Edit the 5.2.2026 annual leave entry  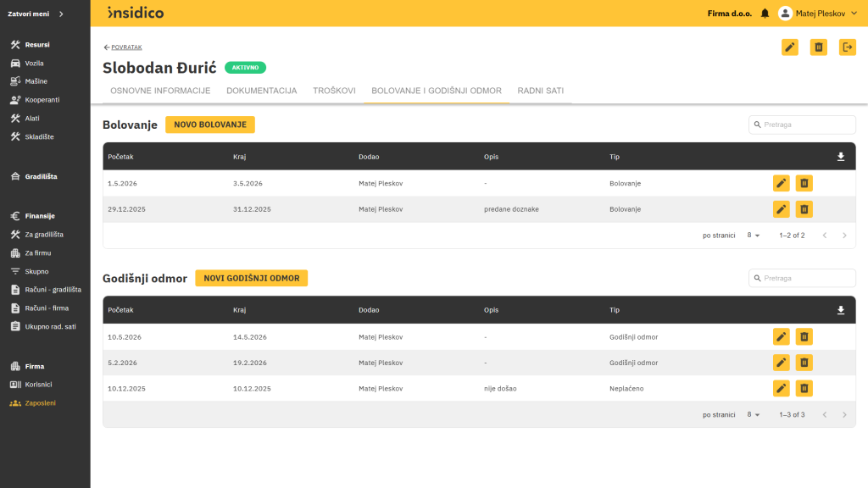tap(781, 363)
